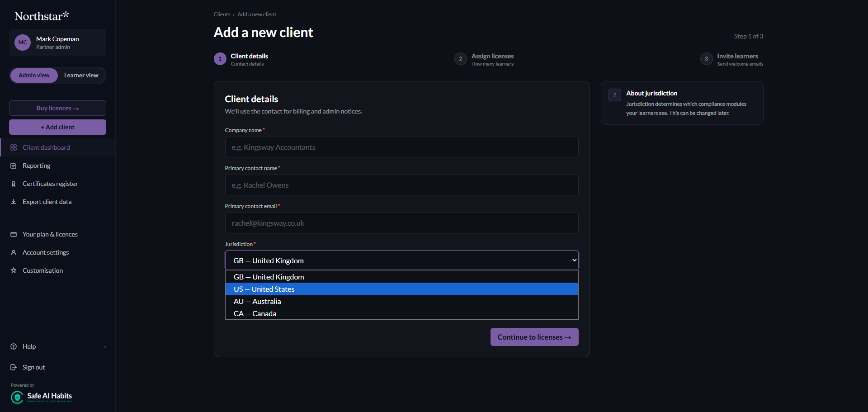Click the Buy licences button
The width and height of the screenshot is (868, 412).
pyautogui.click(x=57, y=108)
